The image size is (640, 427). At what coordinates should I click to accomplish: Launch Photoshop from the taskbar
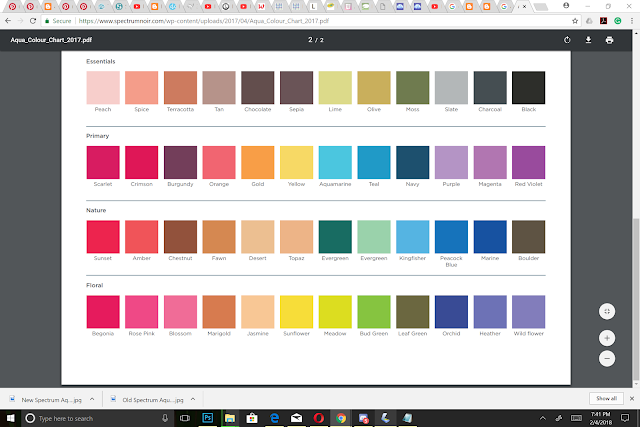coord(208,418)
